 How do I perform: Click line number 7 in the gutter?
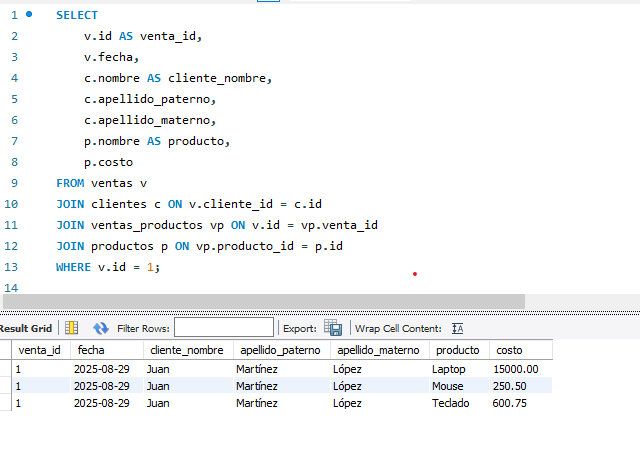(x=14, y=141)
